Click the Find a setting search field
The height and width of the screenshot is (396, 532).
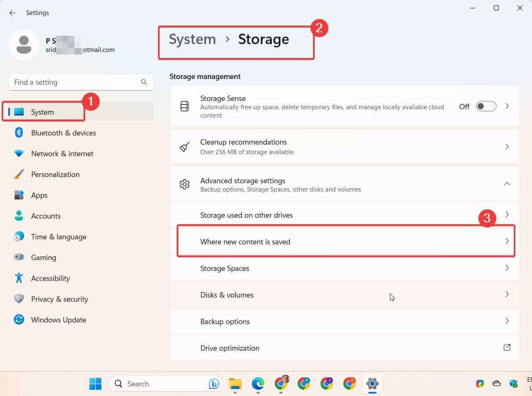click(75, 82)
